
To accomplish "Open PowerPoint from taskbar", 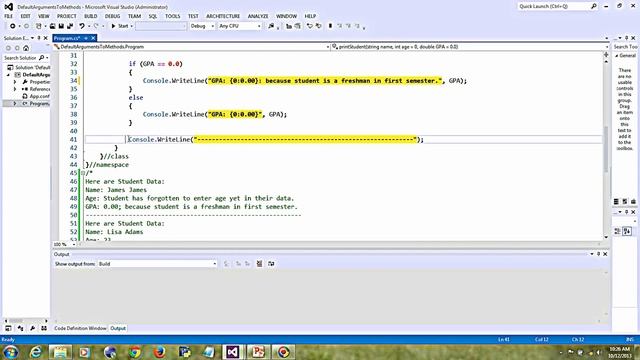I will tap(258, 352).
